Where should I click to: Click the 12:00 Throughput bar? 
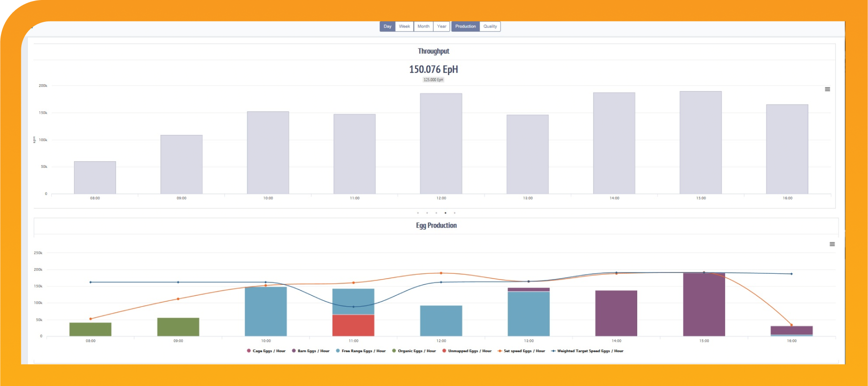441,144
